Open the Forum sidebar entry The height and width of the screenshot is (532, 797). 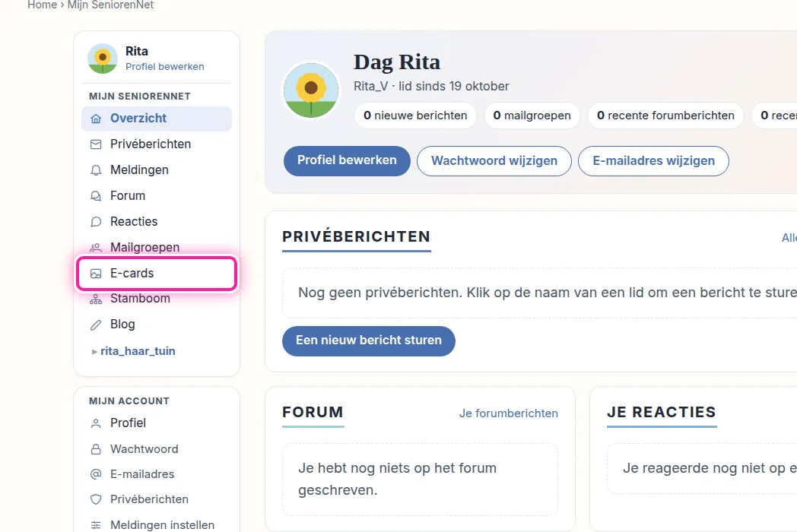pyautogui.click(x=157, y=196)
